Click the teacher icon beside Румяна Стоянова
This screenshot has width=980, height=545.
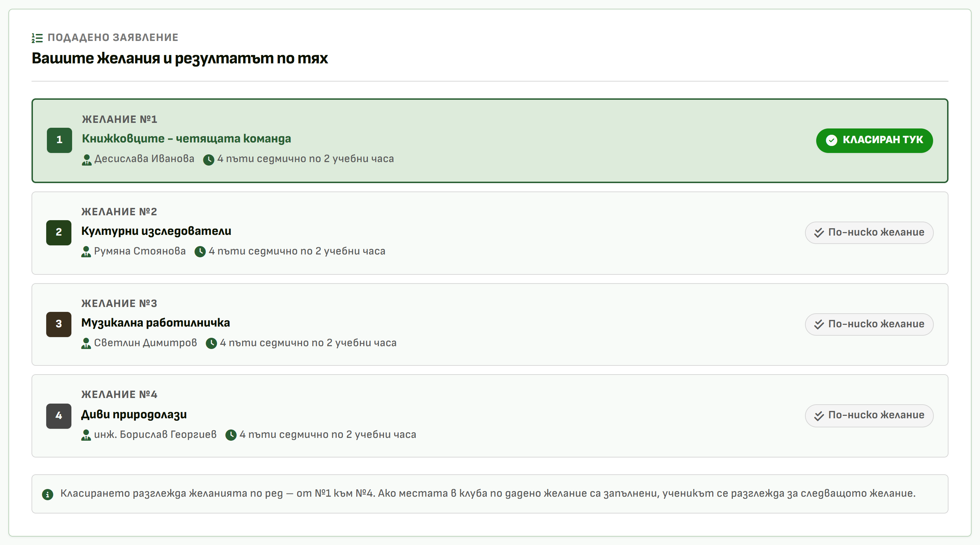click(x=86, y=252)
